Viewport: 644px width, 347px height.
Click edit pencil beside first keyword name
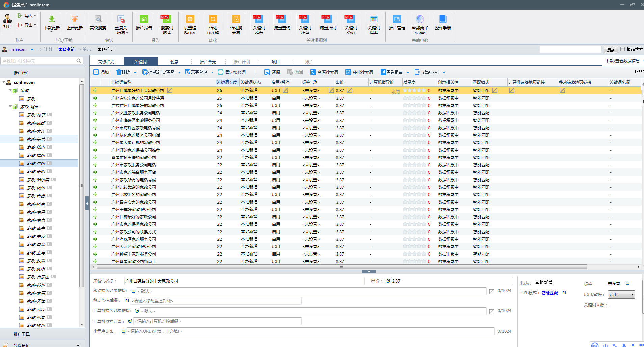170,90
